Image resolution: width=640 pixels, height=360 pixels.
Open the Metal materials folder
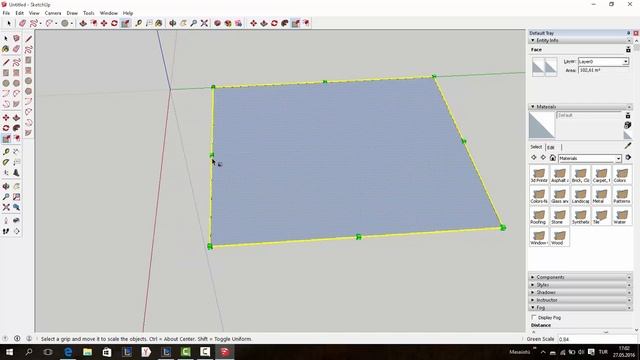601,195
